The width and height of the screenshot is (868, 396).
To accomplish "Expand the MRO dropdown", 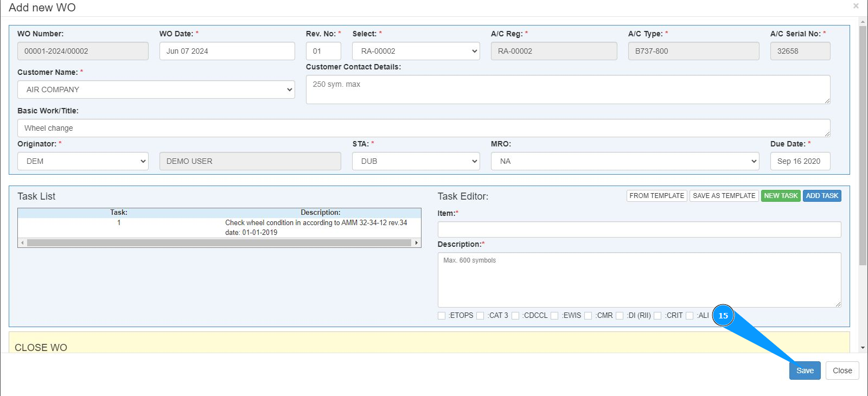I will 625,161.
